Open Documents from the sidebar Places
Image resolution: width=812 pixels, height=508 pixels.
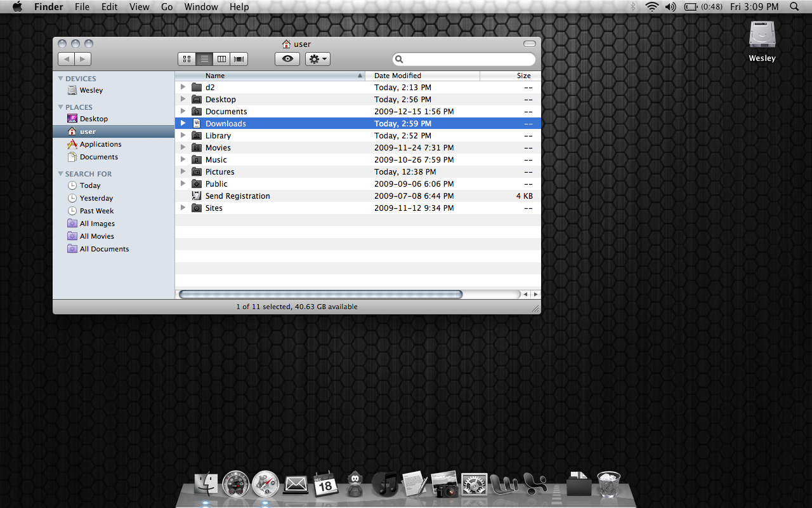(x=114, y=157)
